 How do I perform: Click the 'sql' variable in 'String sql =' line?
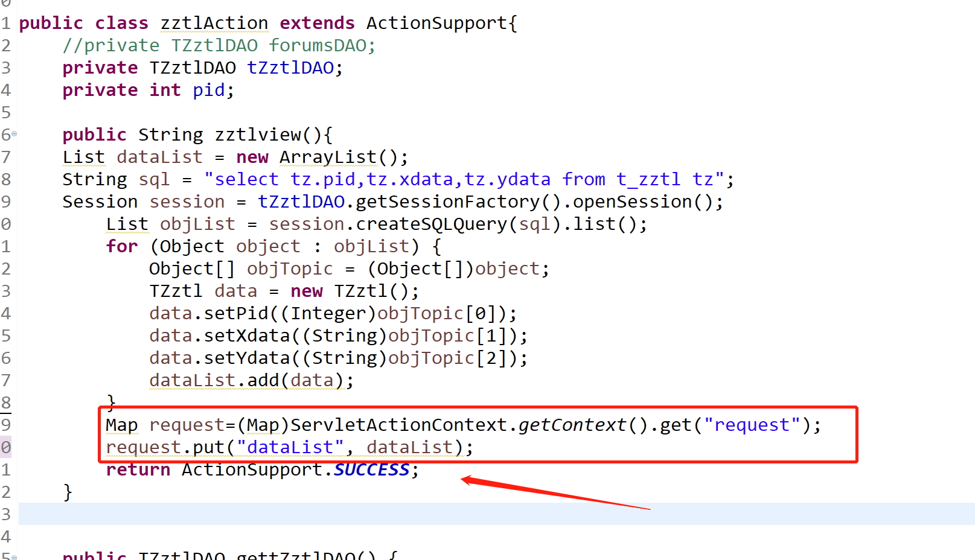click(x=155, y=179)
